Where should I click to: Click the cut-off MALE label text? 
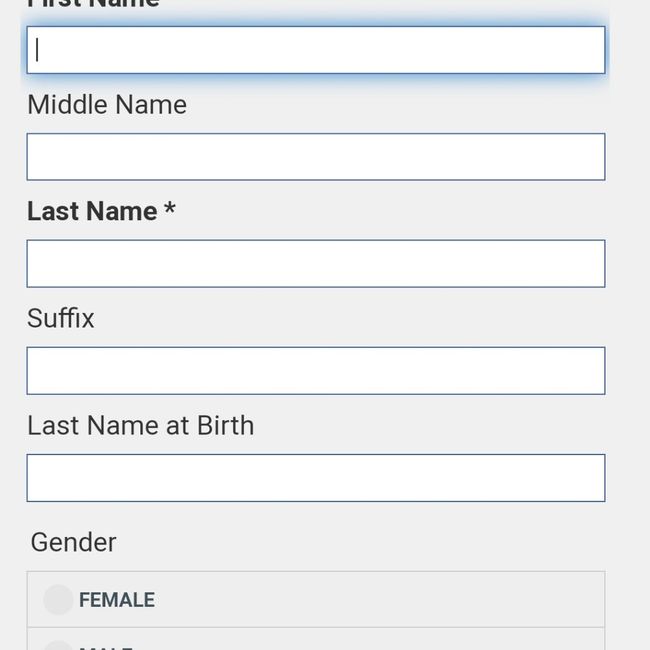tap(106, 646)
